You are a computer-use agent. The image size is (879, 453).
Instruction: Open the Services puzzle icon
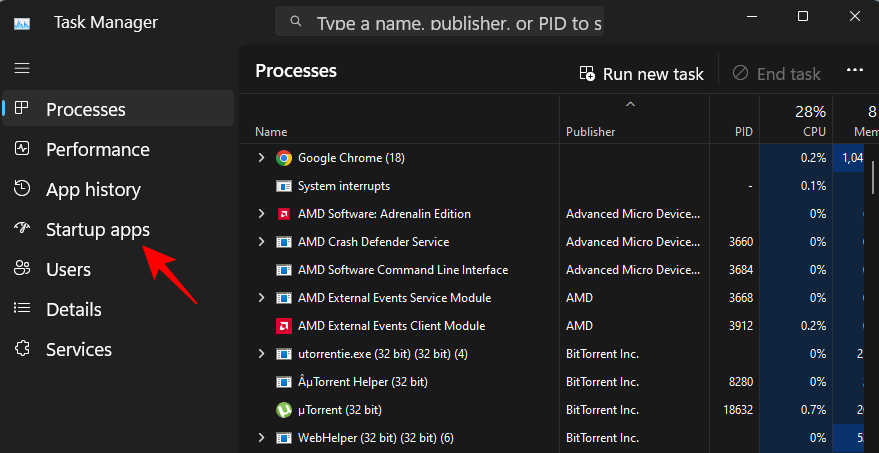pos(22,349)
